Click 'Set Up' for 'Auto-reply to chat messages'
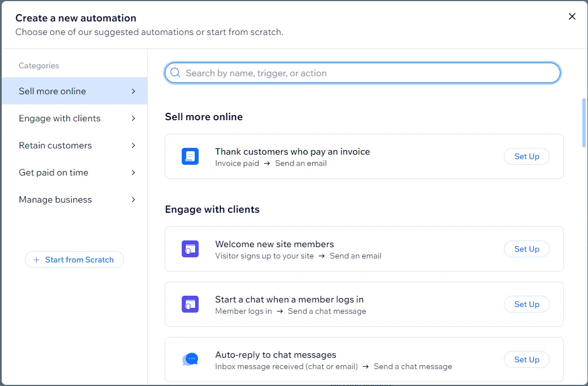Viewport: 588px width, 386px height. (526, 359)
